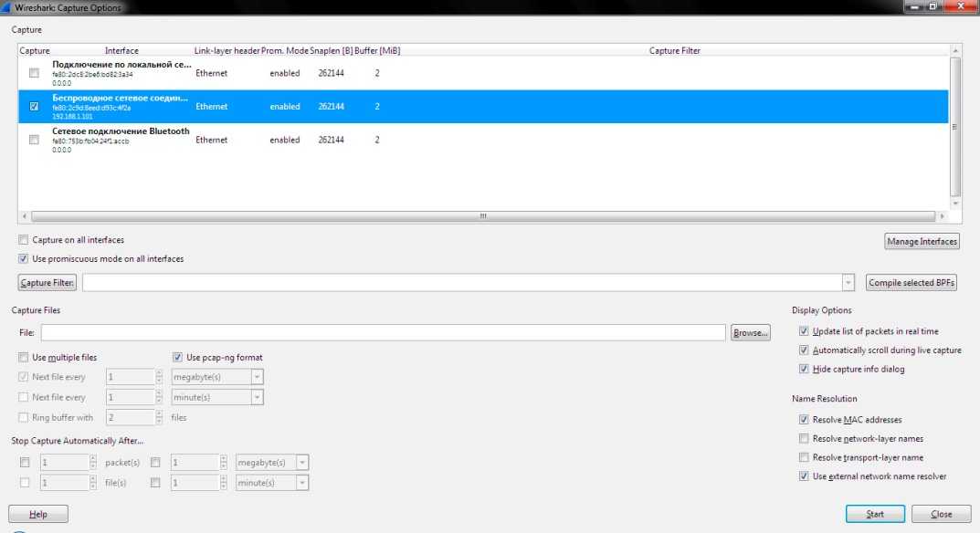The height and width of the screenshot is (533, 980).
Task: Click the Wireshark icon in the title bar
Action: coord(7,7)
